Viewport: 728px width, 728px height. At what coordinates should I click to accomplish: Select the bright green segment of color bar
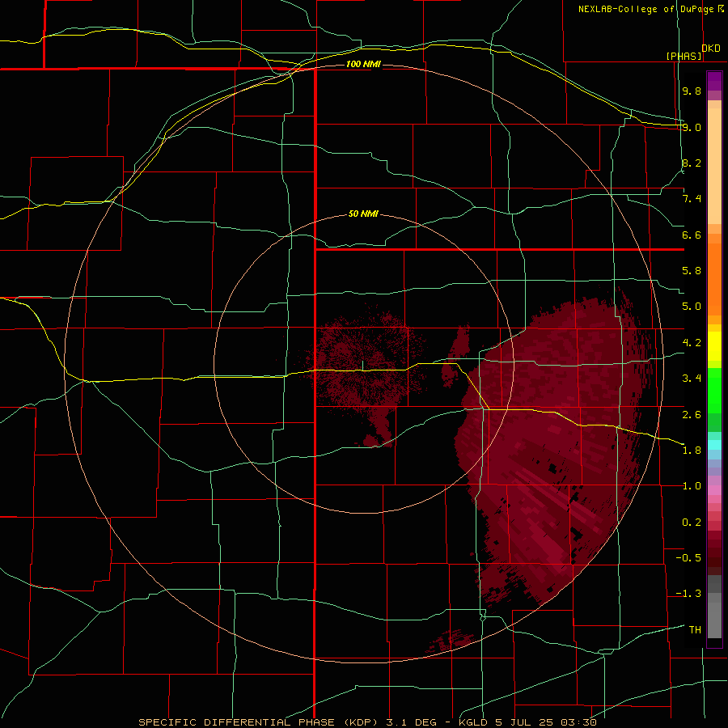[x=714, y=390]
